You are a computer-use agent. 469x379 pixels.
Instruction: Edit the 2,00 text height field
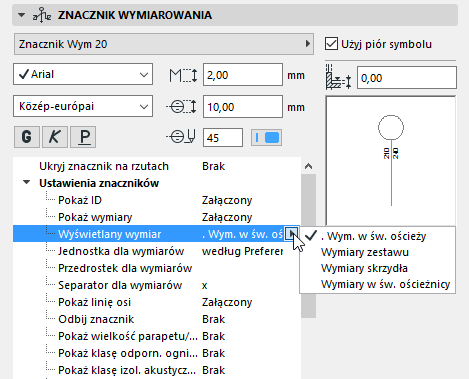pos(243,75)
